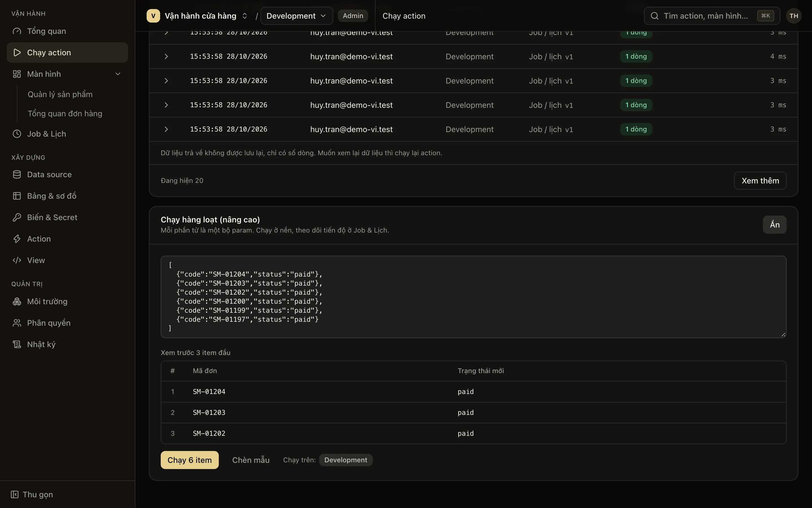The width and height of the screenshot is (812, 508).
Task: Click the Admin role badge
Action: pos(353,16)
